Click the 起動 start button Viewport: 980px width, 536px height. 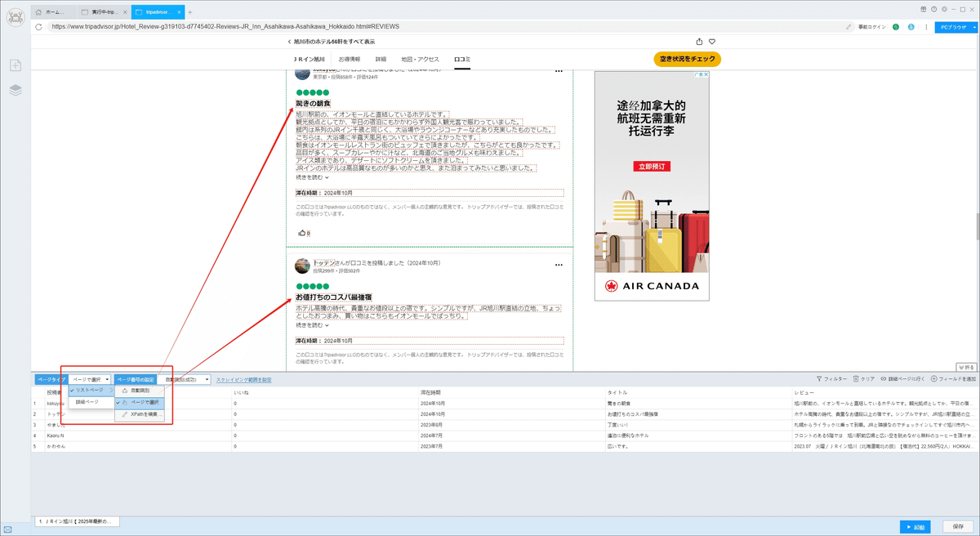click(x=917, y=526)
